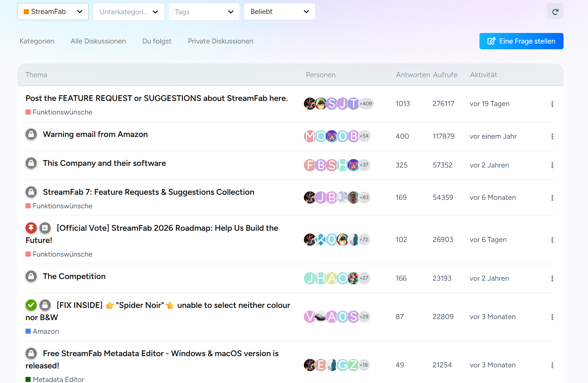Click red pin icon on Official Vote topic
Image resolution: width=588 pixels, height=383 pixels.
[31, 228]
